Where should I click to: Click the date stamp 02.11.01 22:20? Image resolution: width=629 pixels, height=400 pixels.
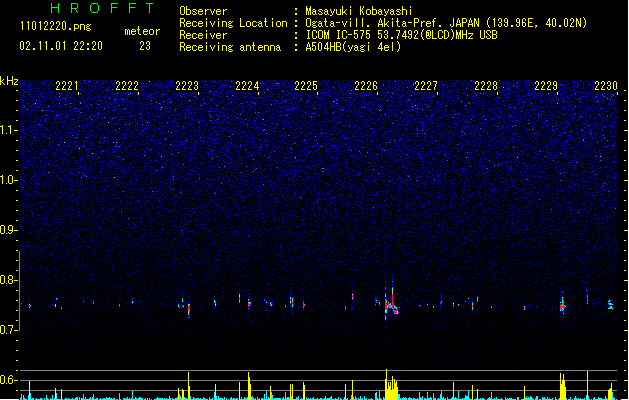click(61, 46)
